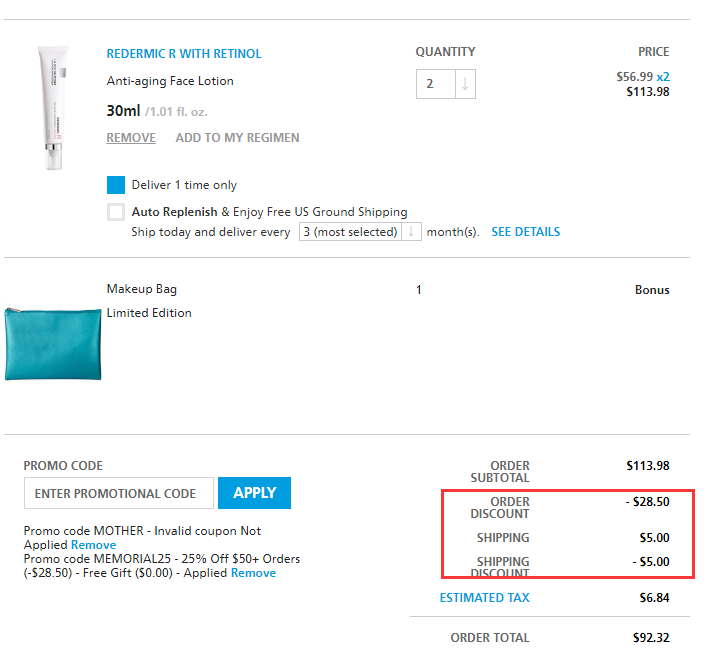
Task: Open the Redermic R With Retinol product link
Action: (184, 54)
